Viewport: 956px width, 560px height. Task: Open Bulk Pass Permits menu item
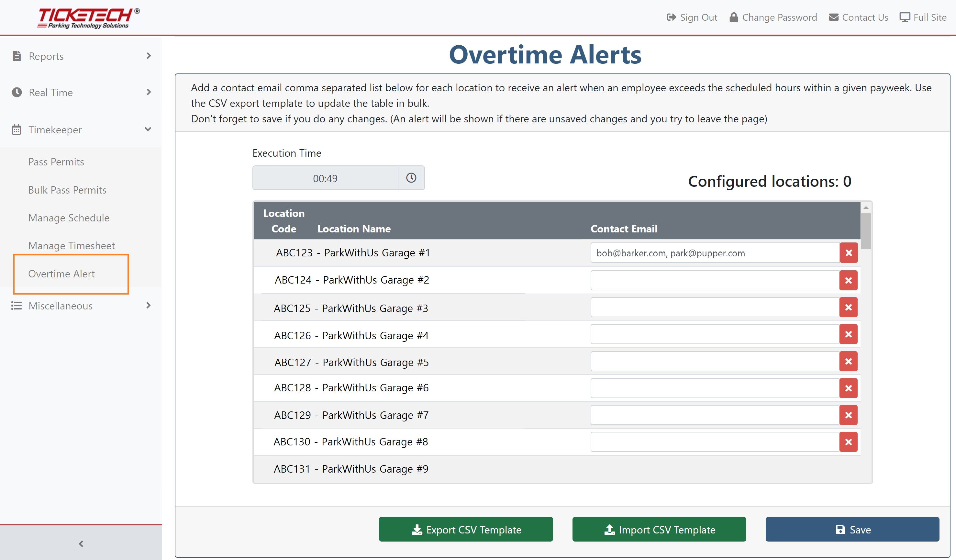click(67, 190)
